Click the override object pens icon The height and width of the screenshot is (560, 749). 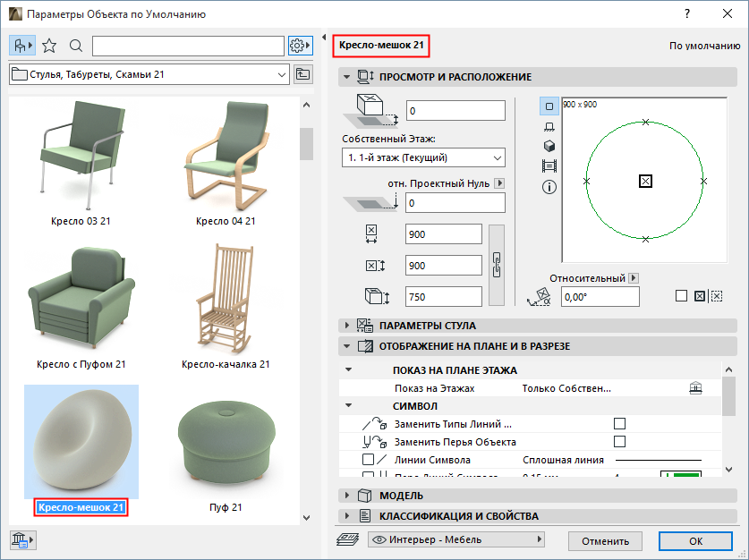click(x=374, y=442)
